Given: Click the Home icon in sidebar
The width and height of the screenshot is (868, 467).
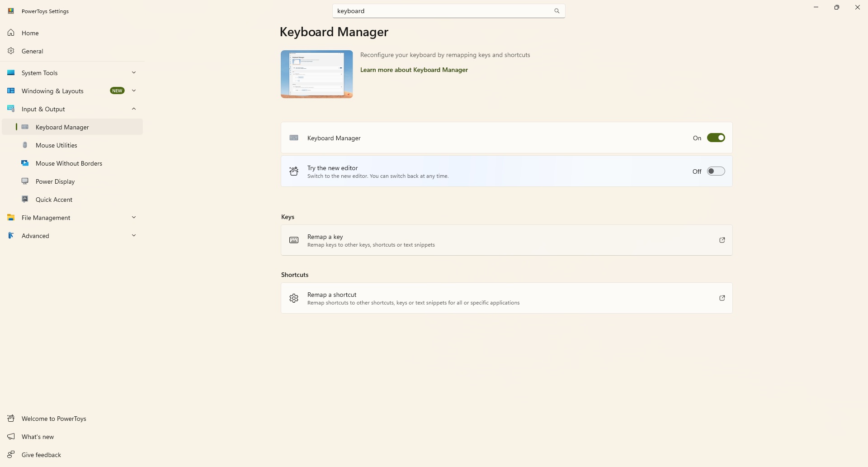Looking at the screenshot, I should click(11, 33).
